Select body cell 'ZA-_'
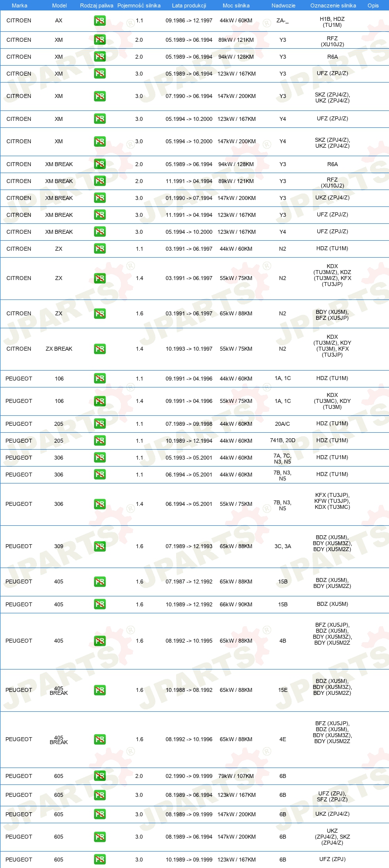 tap(283, 21)
